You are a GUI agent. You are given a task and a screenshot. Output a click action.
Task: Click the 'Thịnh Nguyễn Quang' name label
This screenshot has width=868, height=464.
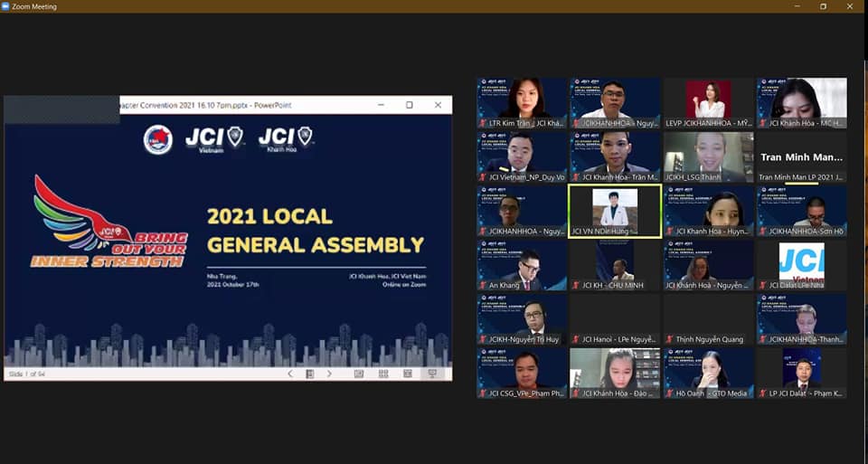click(x=710, y=339)
